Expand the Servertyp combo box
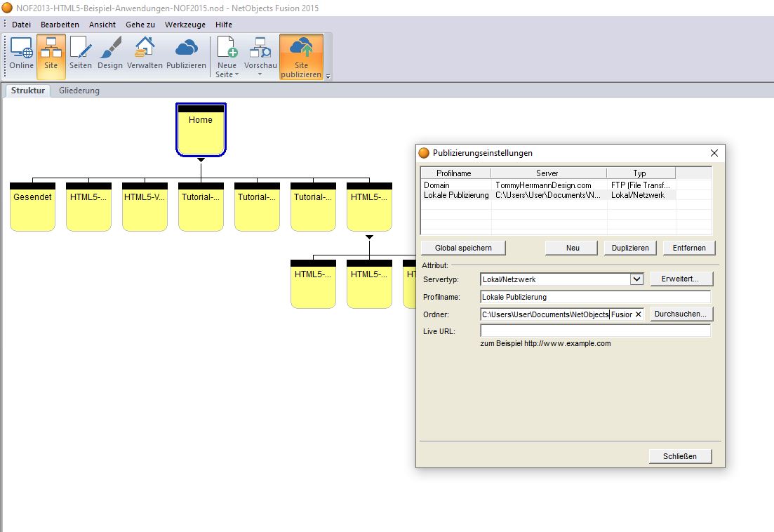The height and width of the screenshot is (532, 774). click(x=636, y=279)
